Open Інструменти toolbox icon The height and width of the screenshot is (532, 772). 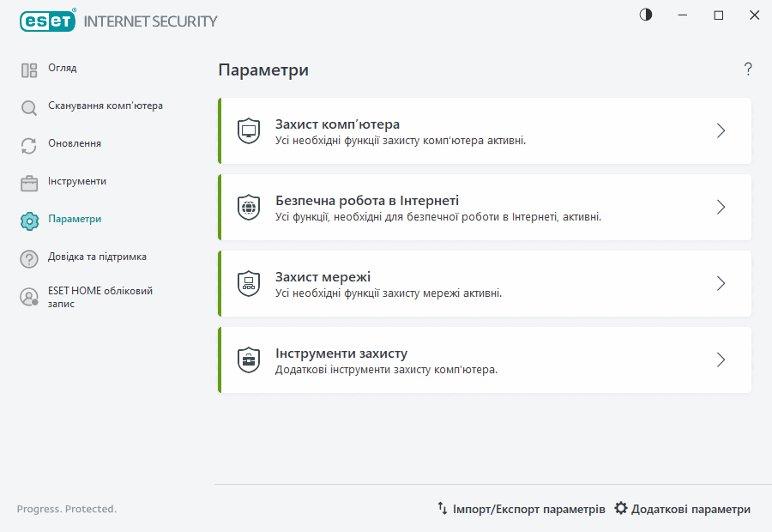(x=28, y=181)
